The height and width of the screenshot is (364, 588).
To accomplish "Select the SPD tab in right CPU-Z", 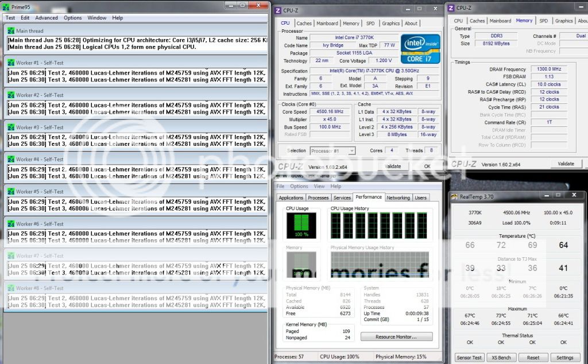I will tap(543, 21).
